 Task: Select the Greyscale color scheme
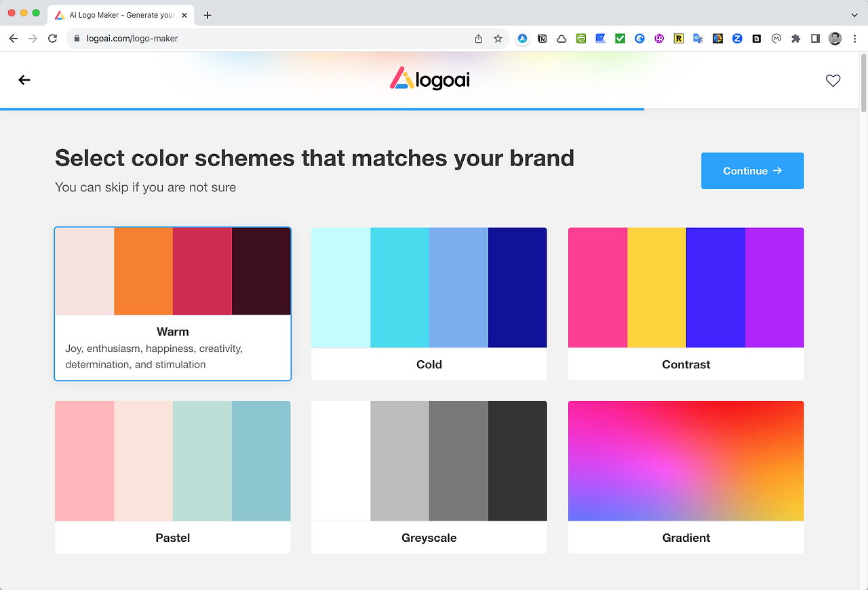[x=429, y=477]
